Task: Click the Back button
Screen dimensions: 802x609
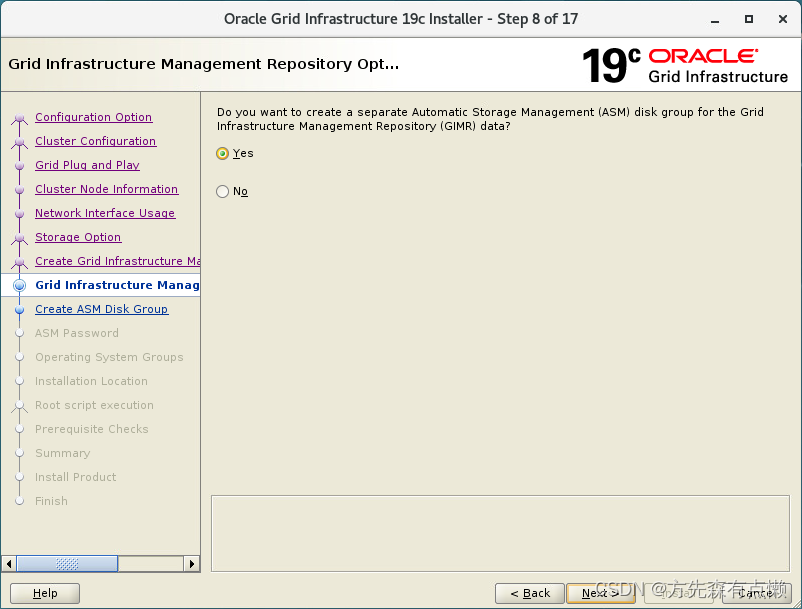Action: point(530,593)
